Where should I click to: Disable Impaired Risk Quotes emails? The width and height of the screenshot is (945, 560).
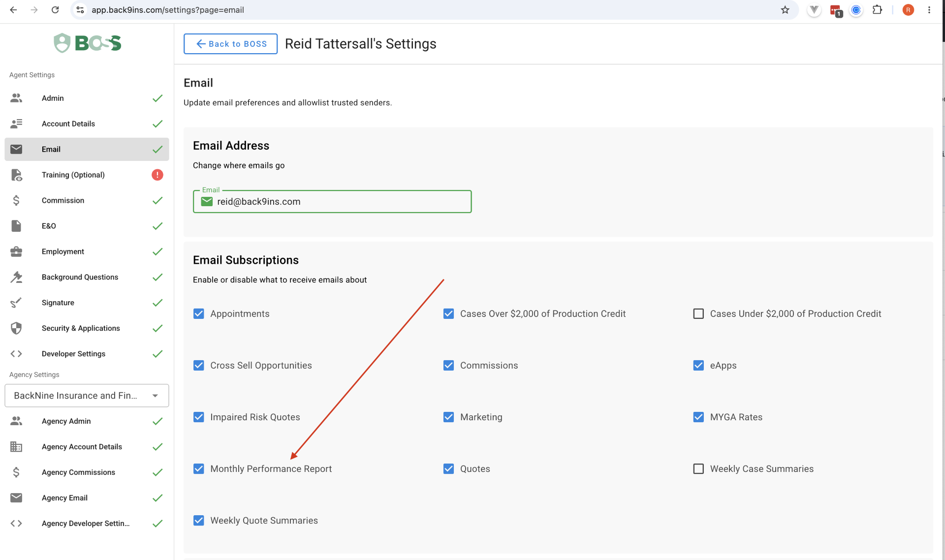(x=199, y=417)
